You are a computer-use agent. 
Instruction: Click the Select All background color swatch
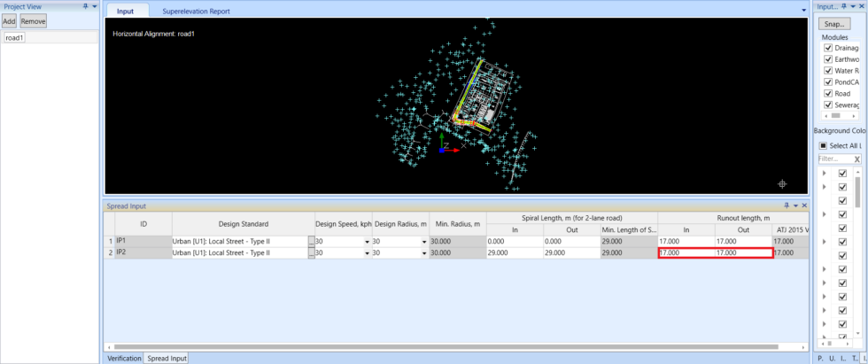823,145
